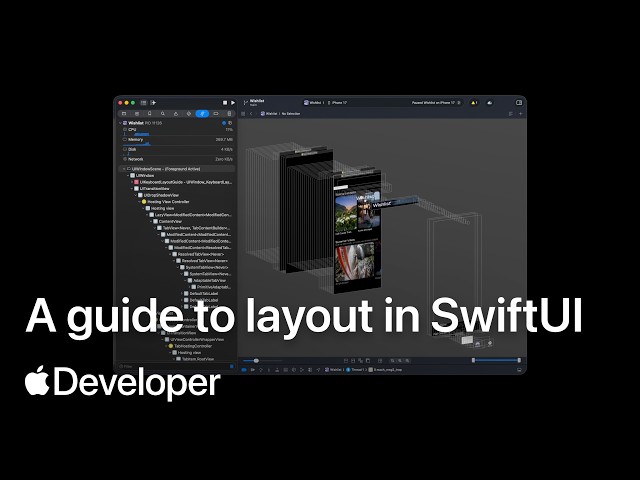Select the LazyView ModifiedContent row

pos(190,215)
